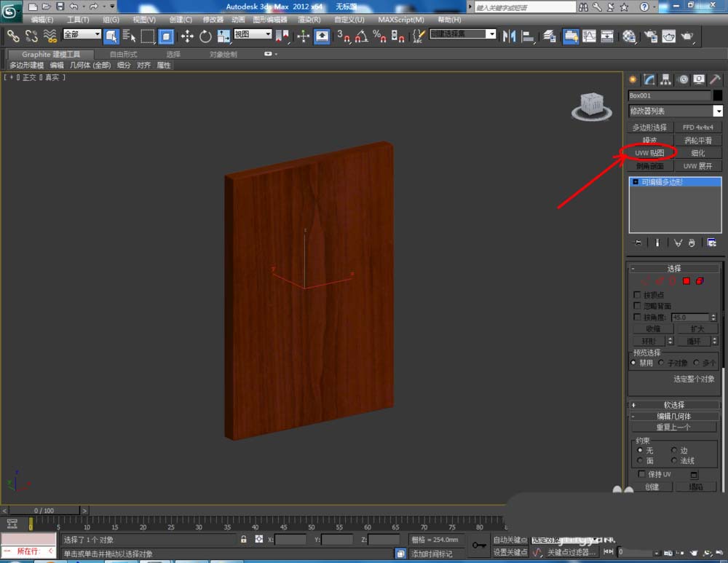Image resolution: width=728 pixels, height=563 pixels.
Task: Select the 自由形式 ribbon tab
Action: (x=123, y=55)
